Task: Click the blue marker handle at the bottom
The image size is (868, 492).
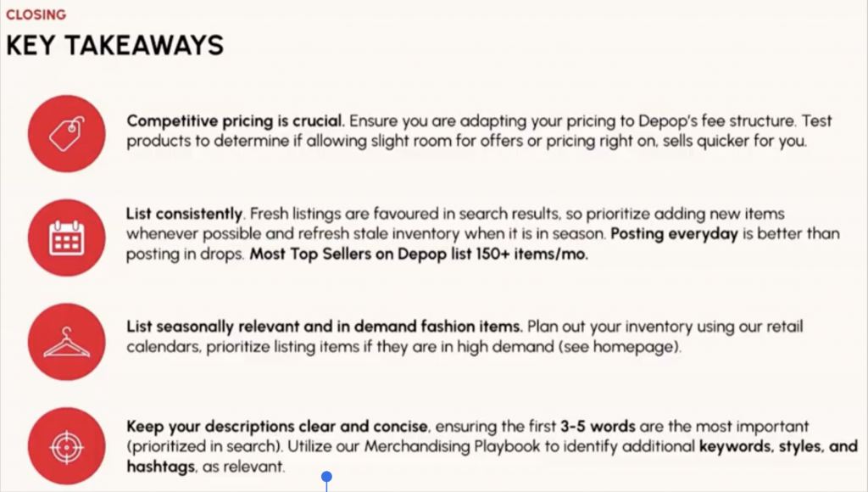Action: [326, 478]
